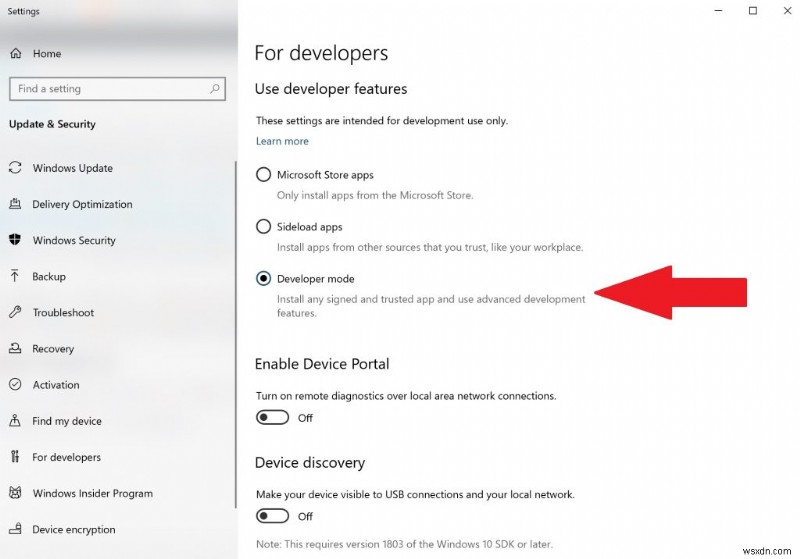800x559 pixels.
Task: Focus the Find a setting search box
Action: 117,89
